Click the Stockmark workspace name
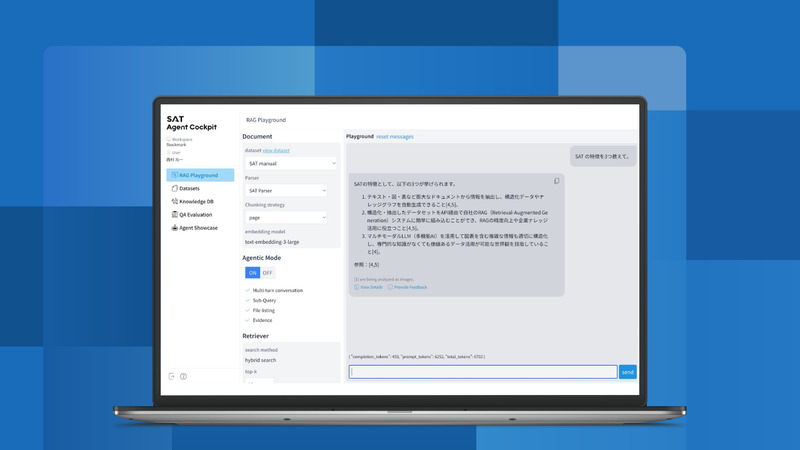Image resolution: width=800 pixels, height=450 pixels. pos(176,145)
